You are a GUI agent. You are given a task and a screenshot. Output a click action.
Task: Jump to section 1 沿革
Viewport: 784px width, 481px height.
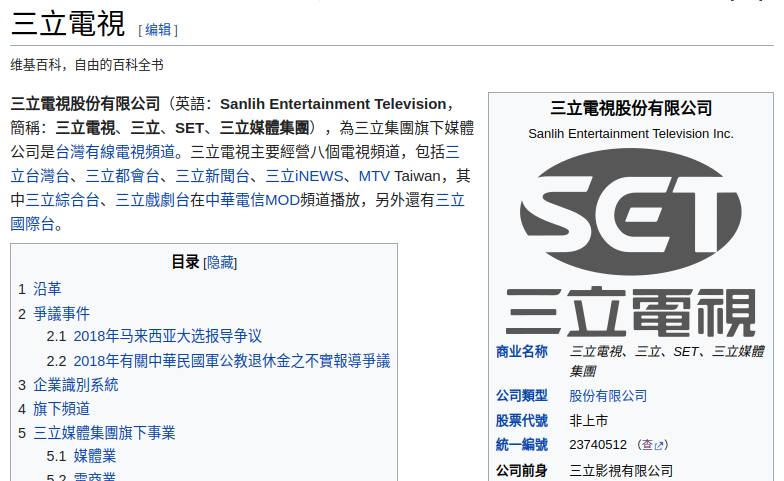click(x=47, y=289)
